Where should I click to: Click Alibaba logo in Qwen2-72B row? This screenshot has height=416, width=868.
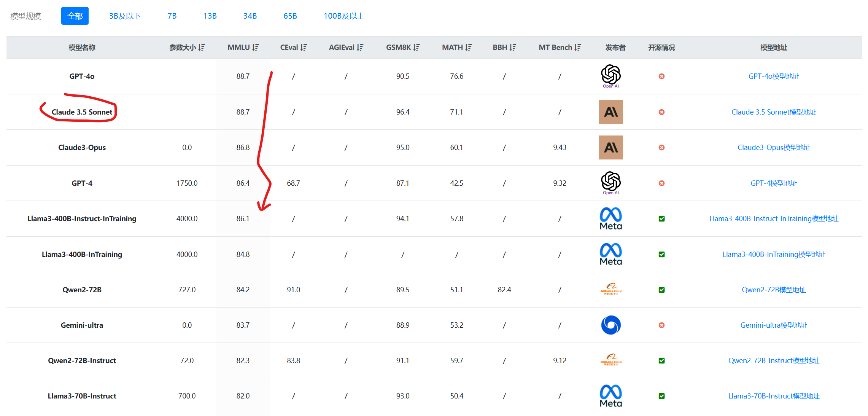click(611, 290)
